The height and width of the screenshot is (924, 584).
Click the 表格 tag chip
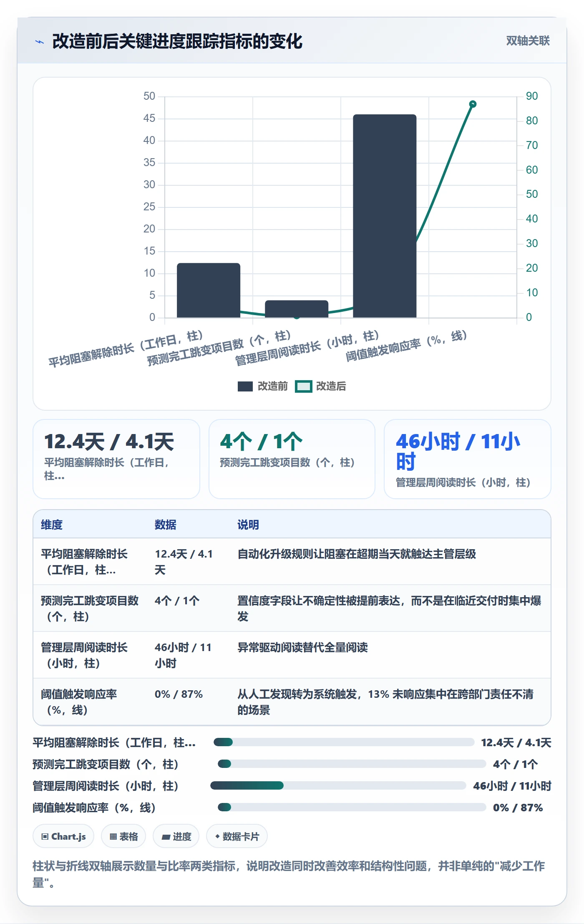[x=123, y=836]
